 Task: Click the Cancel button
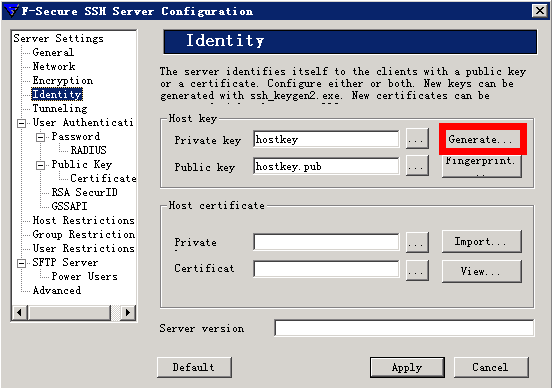click(491, 367)
